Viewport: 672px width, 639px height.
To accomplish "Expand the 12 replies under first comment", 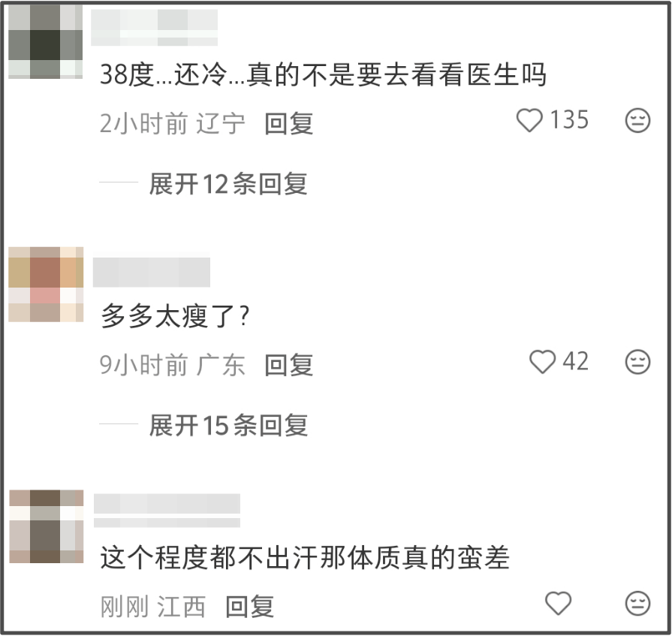I will coord(228,184).
